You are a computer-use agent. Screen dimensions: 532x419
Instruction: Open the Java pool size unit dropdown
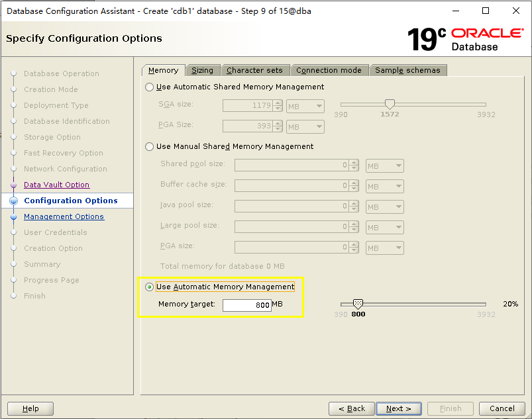385,207
